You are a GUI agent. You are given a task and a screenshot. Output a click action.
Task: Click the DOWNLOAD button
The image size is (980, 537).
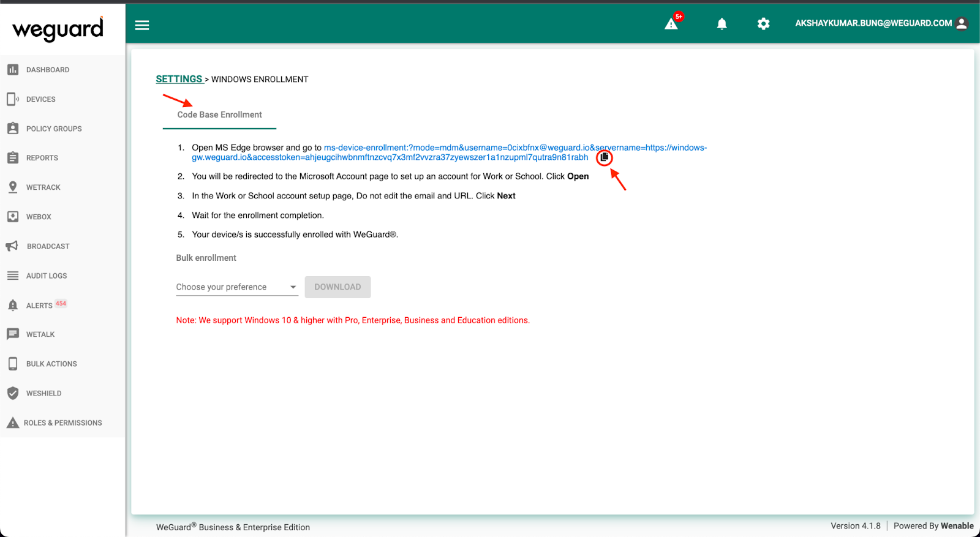337,287
